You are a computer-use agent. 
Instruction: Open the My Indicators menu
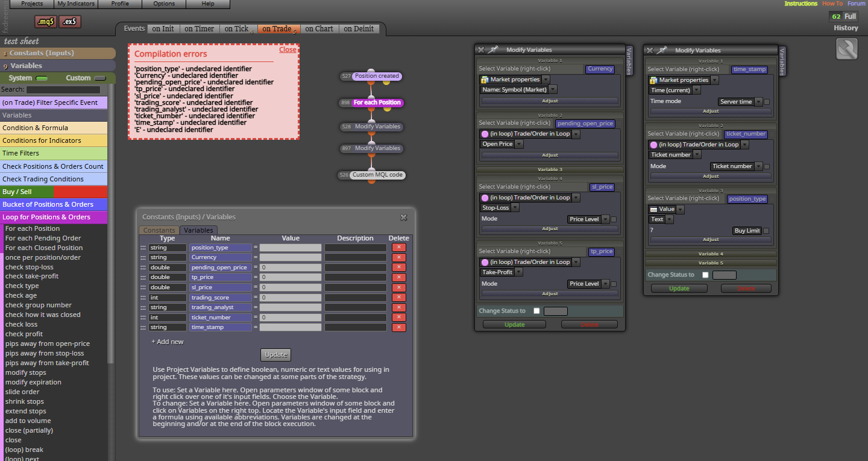click(x=76, y=4)
